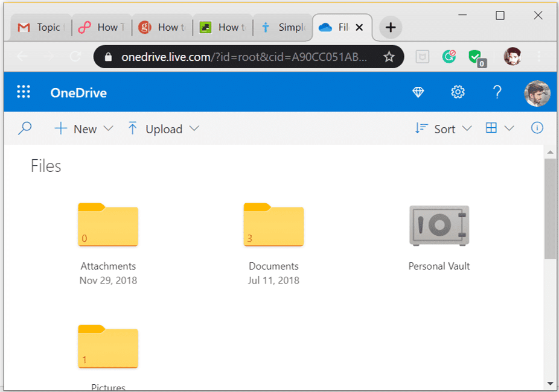Image resolution: width=559 pixels, height=392 pixels.
Task: Open the Help question mark
Action: pyautogui.click(x=497, y=92)
